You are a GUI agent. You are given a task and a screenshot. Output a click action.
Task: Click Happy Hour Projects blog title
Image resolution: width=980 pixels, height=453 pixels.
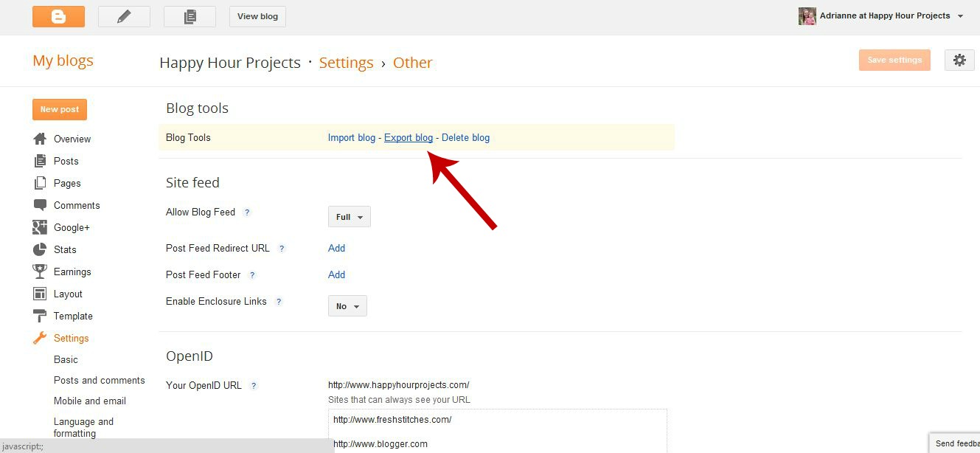point(230,63)
